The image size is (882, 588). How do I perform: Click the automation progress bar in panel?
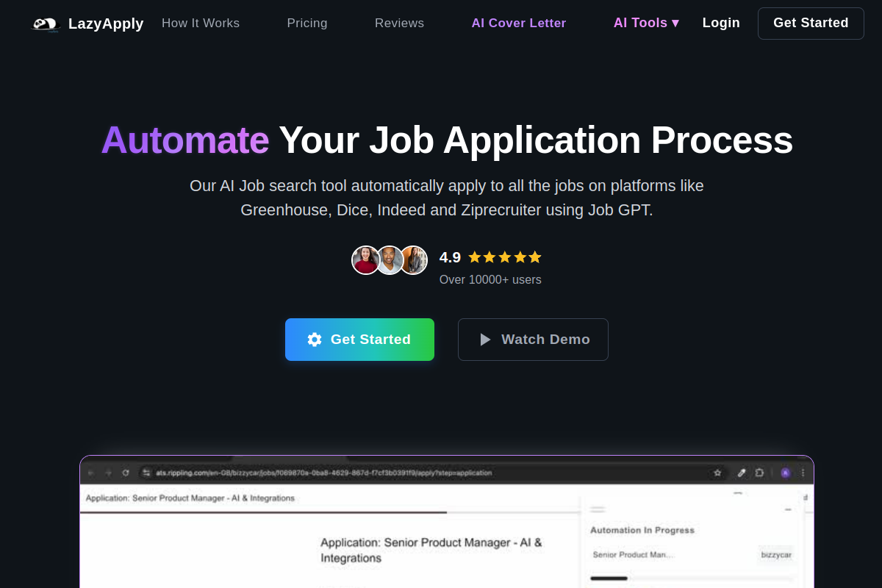point(691,578)
